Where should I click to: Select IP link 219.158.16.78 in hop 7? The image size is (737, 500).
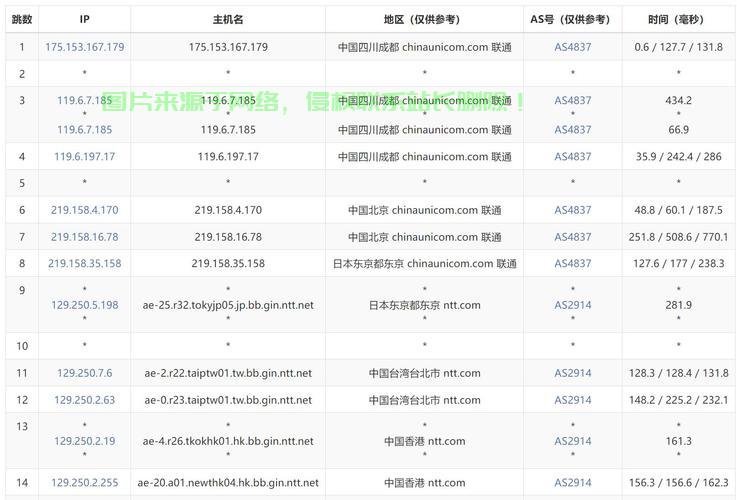(x=84, y=237)
